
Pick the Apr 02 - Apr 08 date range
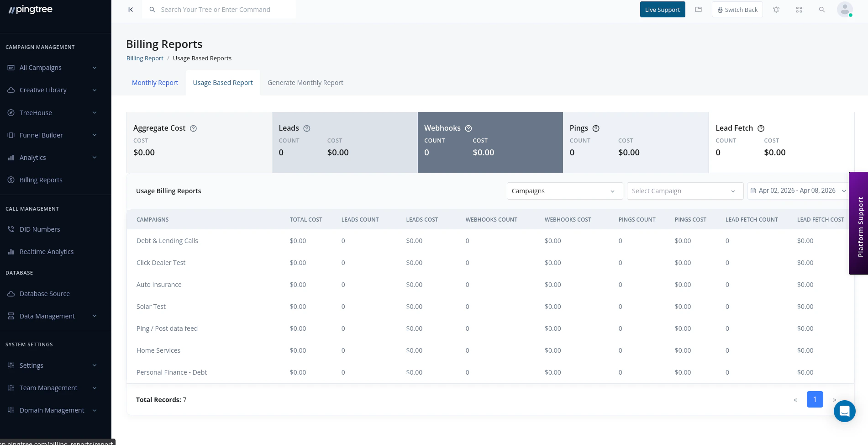(x=797, y=191)
